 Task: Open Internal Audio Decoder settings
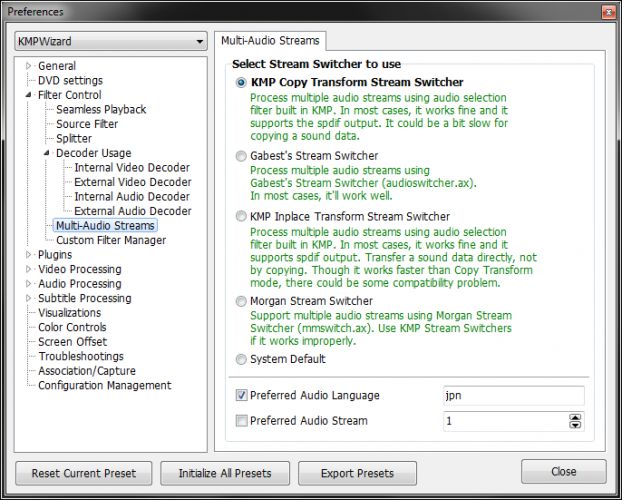pyautogui.click(x=132, y=196)
